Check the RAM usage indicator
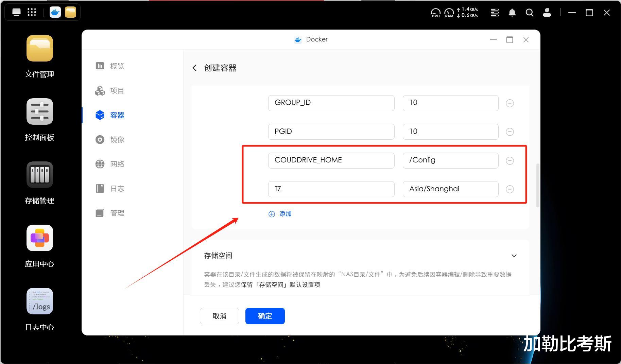 pyautogui.click(x=449, y=13)
